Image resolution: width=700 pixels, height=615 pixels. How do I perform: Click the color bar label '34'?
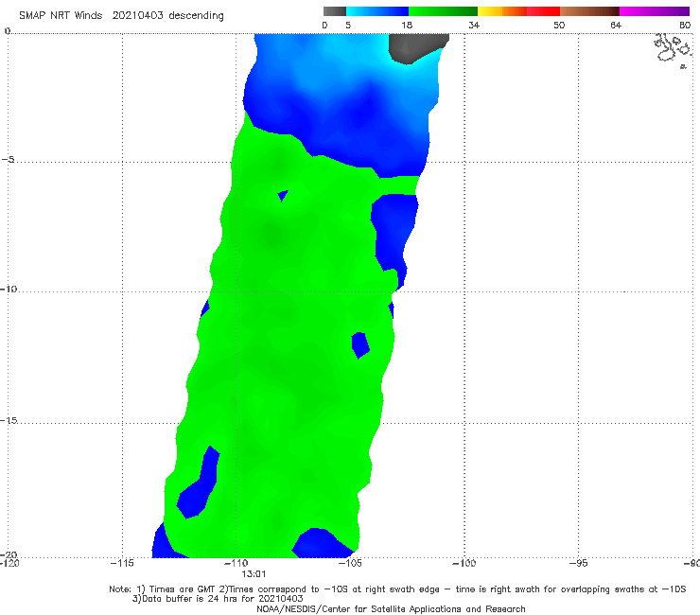(474, 26)
